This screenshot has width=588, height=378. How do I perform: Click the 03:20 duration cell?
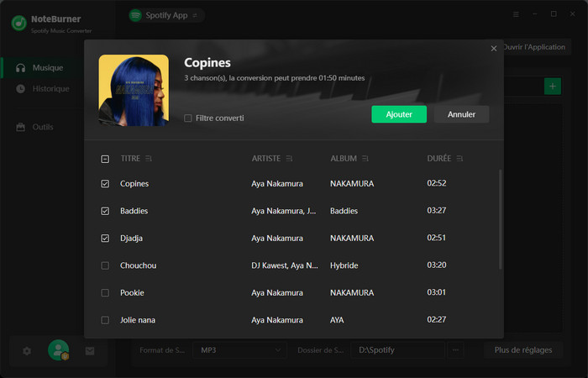pos(437,265)
